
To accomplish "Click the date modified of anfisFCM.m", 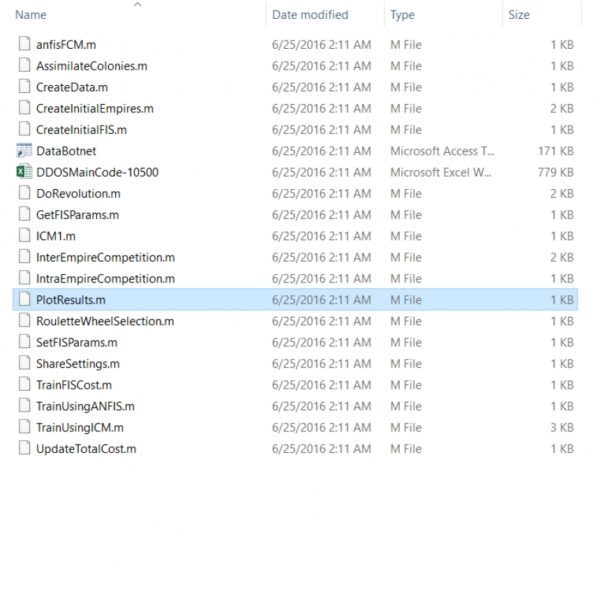I will (321, 45).
